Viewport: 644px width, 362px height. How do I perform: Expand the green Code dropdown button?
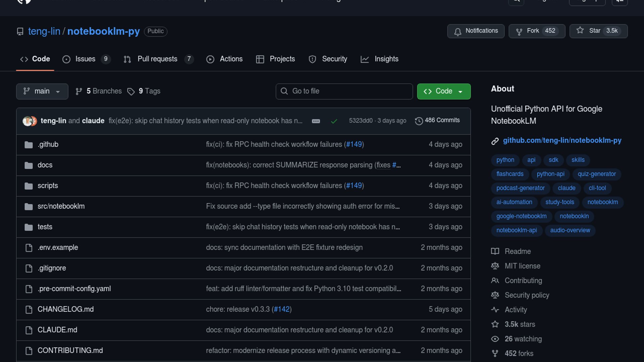click(443, 91)
